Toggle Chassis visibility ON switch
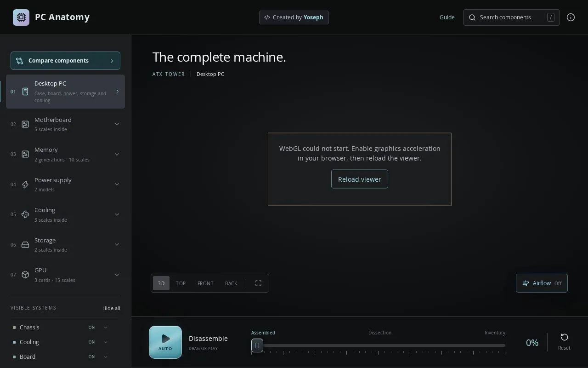The image size is (588, 368). point(92,328)
